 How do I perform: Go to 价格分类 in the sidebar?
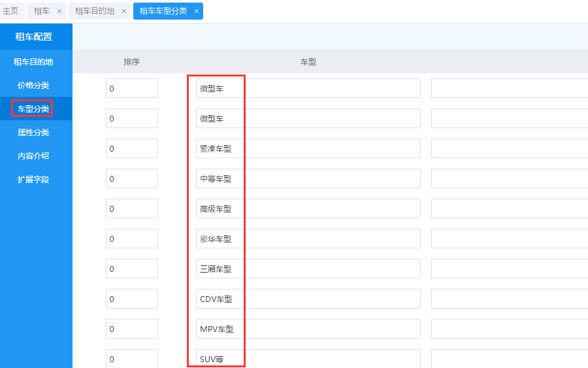pos(33,86)
